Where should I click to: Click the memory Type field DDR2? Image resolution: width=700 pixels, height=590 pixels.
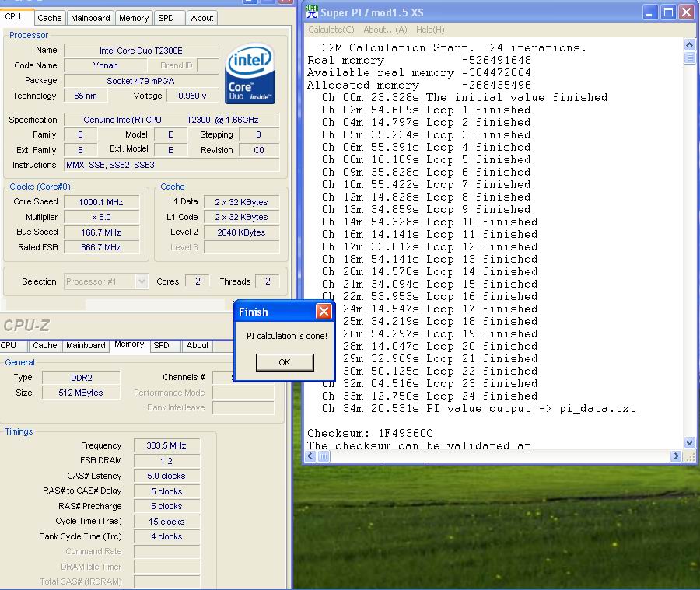pyautogui.click(x=81, y=378)
